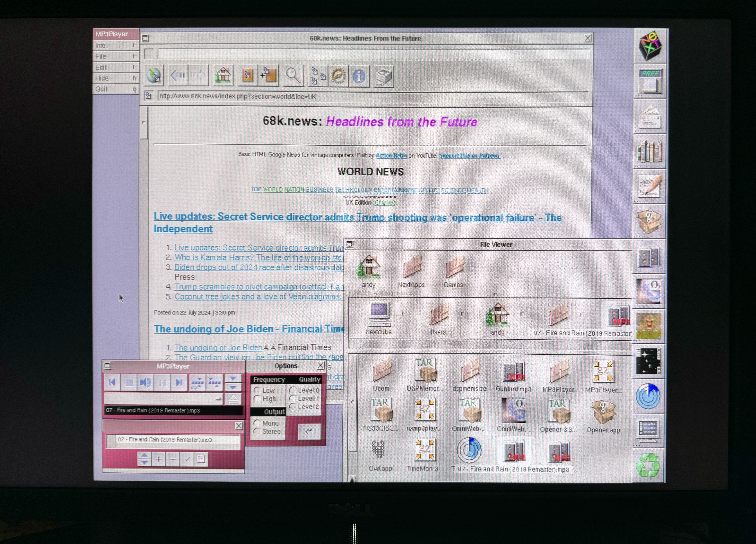Open the Edit submenu
756x544 pixels.
(x=116, y=67)
